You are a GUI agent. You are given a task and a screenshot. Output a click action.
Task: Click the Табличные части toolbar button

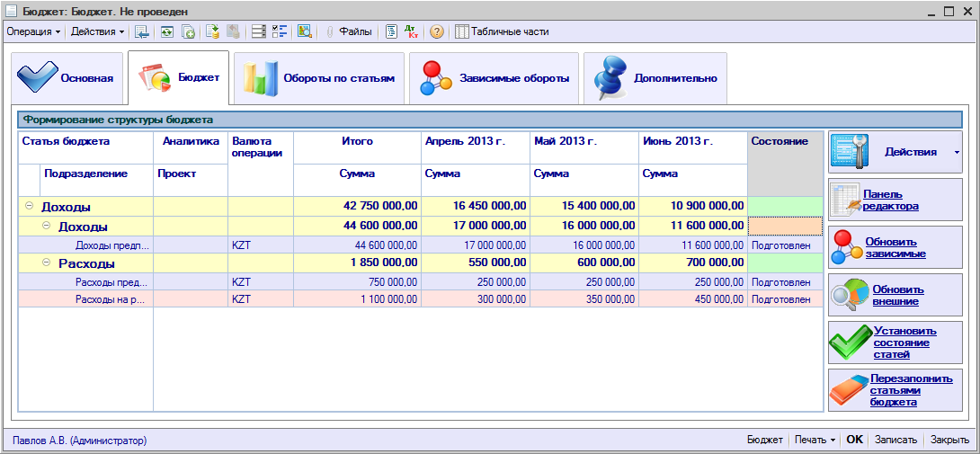click(x=502, y=31)
